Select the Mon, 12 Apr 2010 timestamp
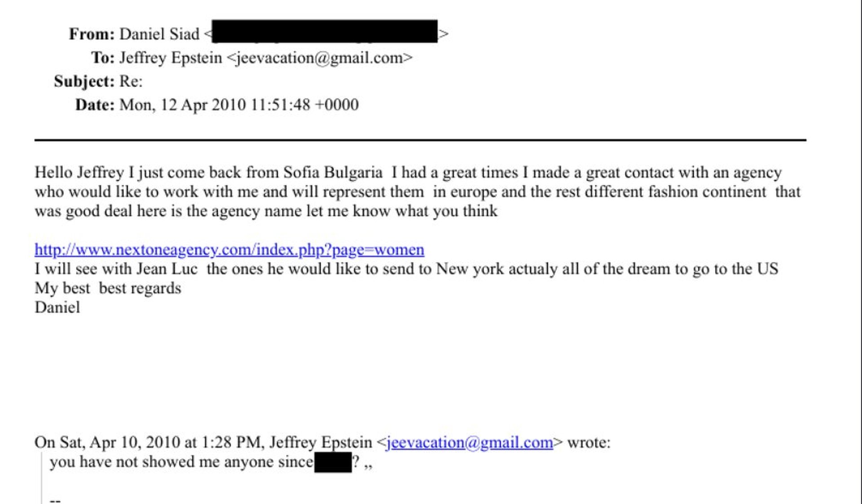 pos(239,105)
